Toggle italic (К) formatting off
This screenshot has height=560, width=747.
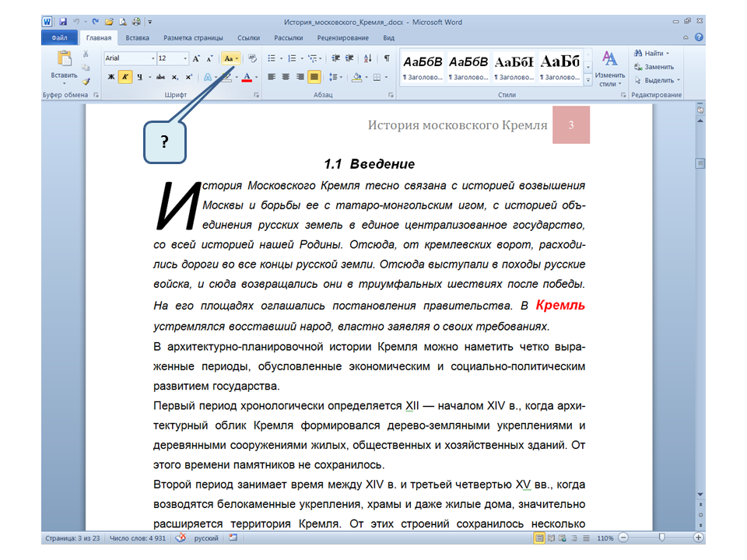point(125,77)
